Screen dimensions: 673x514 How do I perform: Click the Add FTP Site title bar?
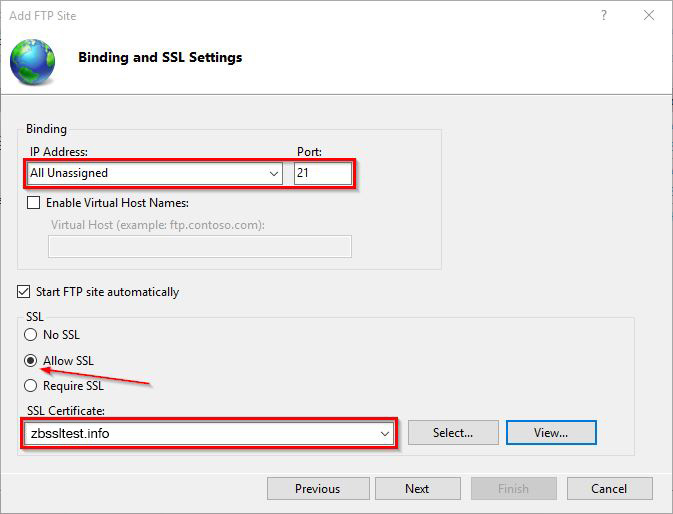(300, 16)
